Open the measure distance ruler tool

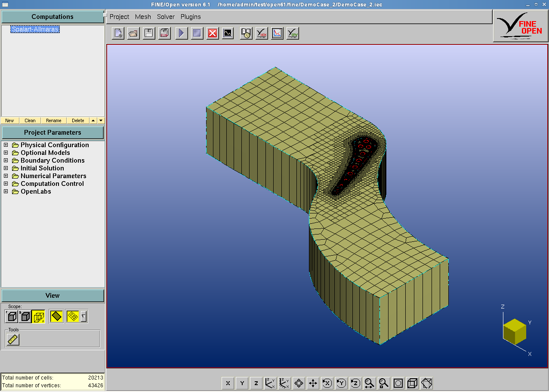tap(13, 340)
